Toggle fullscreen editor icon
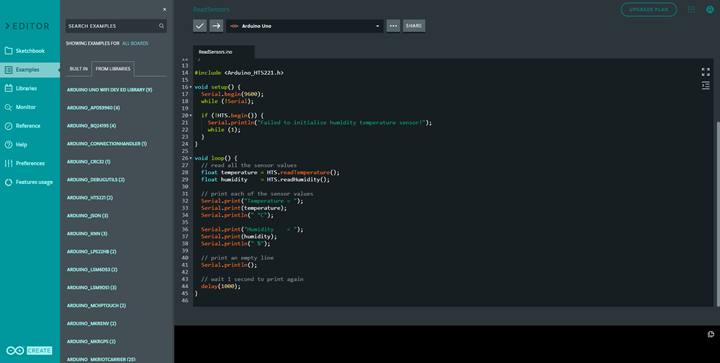 click(705, 72)
